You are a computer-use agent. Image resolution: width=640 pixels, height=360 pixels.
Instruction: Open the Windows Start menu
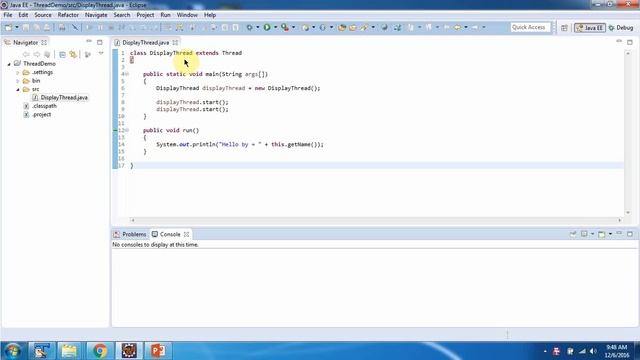(12, 351)
